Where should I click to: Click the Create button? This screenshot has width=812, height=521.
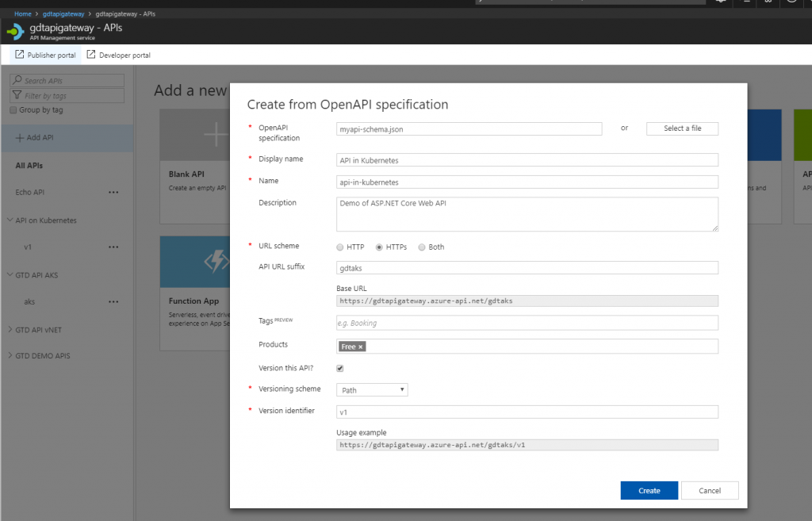649,490
